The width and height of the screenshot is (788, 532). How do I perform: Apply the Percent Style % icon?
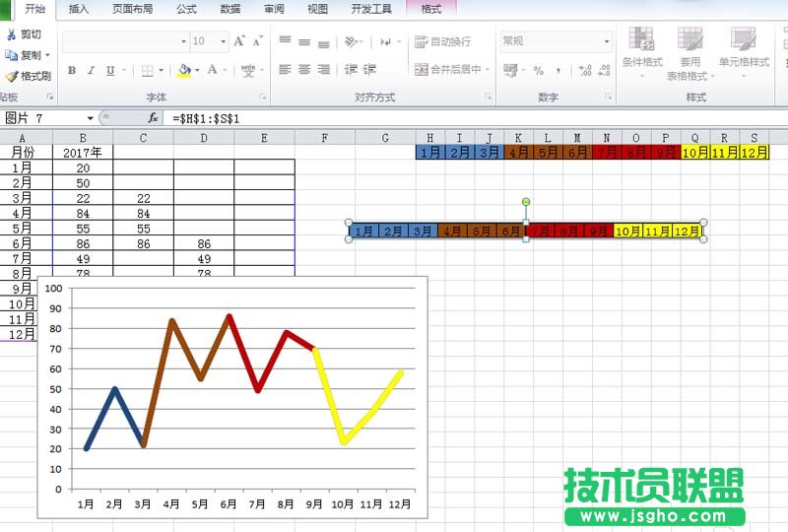[539, 70]
